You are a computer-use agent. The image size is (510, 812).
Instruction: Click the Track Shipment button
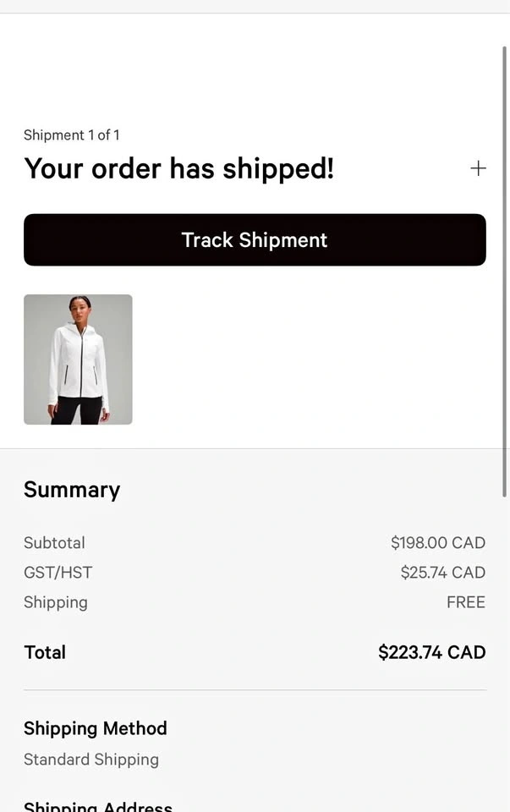[x=255, y=240]
